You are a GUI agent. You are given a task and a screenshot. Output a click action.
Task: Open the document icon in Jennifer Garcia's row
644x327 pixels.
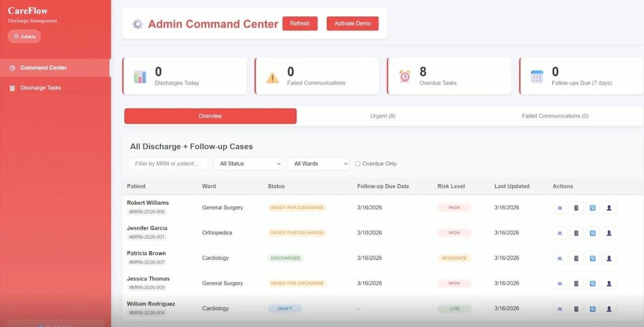(576, 233)
